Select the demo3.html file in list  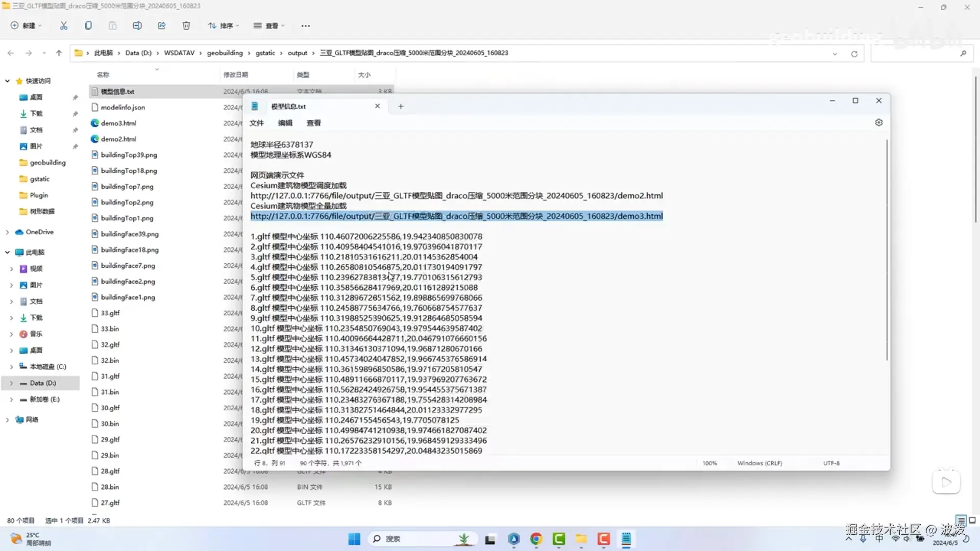(x=118, y=123)
